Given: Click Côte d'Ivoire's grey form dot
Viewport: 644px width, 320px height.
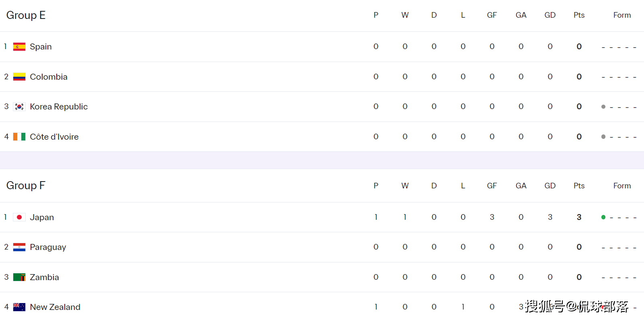Looking at the screenshot, I should [x=603, y=137].
